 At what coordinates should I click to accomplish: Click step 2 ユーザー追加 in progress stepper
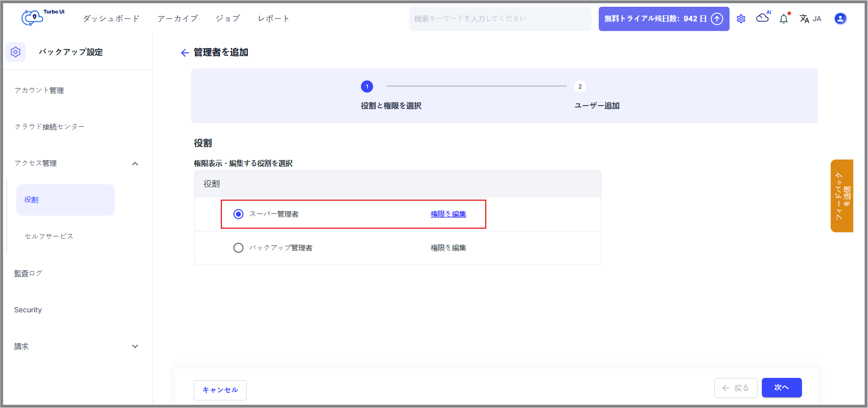[580, 87]
